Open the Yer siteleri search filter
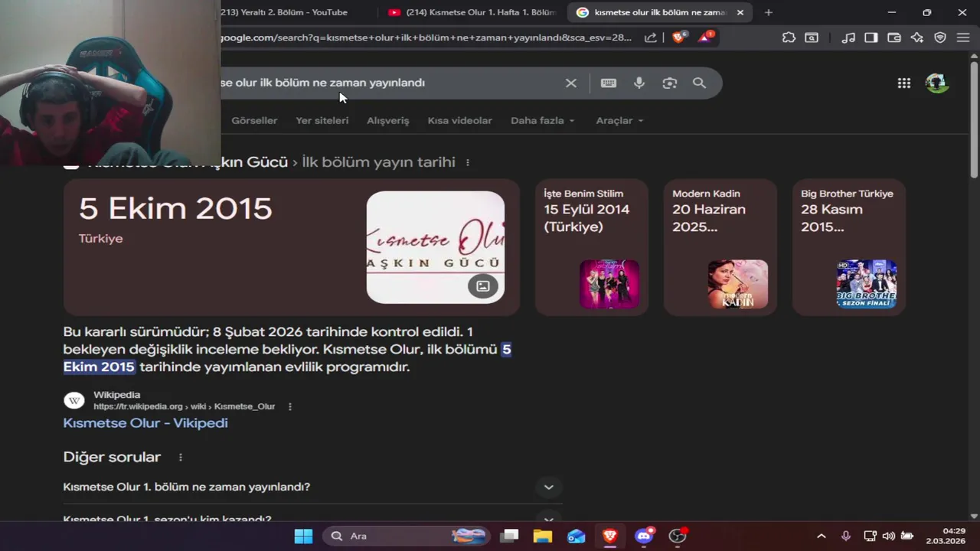 pos(322,121)
